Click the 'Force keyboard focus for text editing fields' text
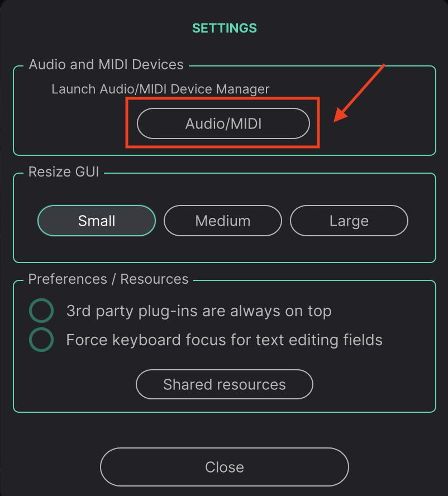 point(225,340)
